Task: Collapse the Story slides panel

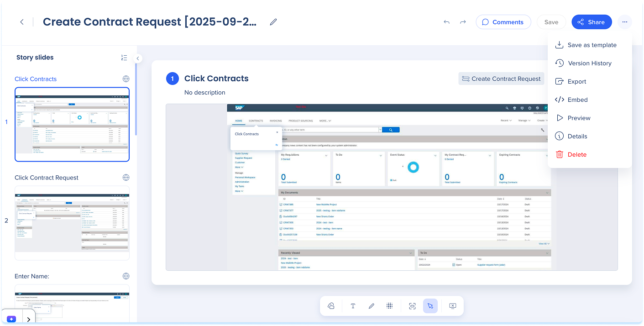Action: 138,58
